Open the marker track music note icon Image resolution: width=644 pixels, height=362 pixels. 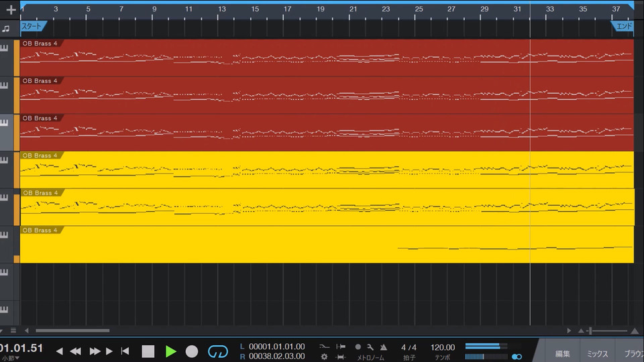click(6, 28)
